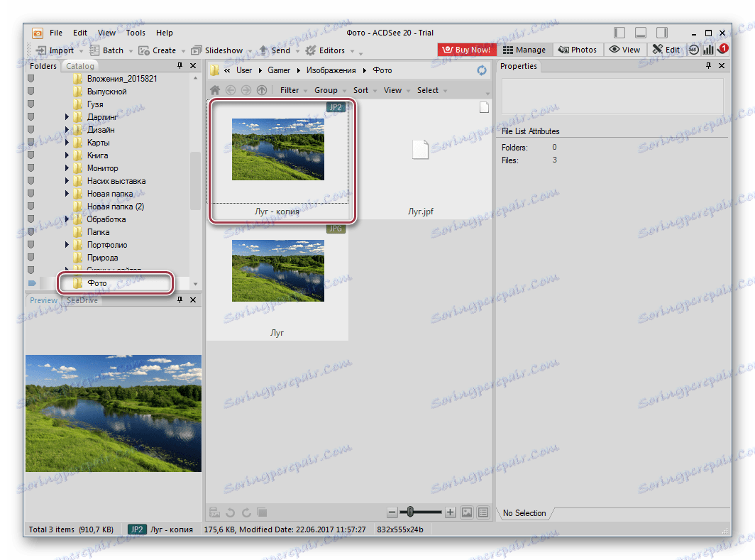Navigate back with the left arrow icon

point(231,90)
